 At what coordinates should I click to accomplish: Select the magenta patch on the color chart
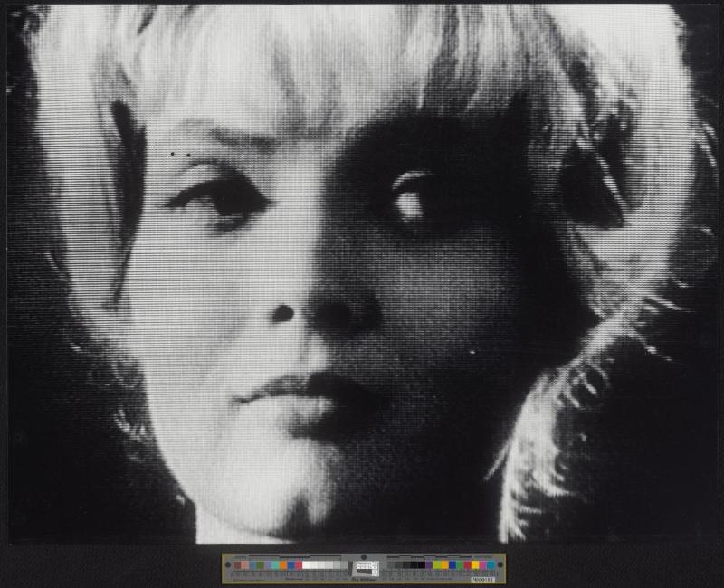pyautogui.click(x=482, y=564)
